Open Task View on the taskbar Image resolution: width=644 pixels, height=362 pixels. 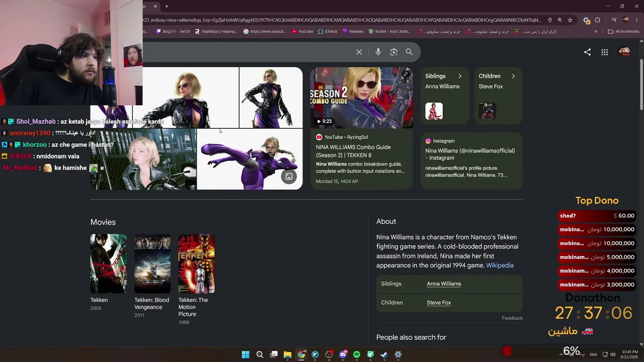274,354
